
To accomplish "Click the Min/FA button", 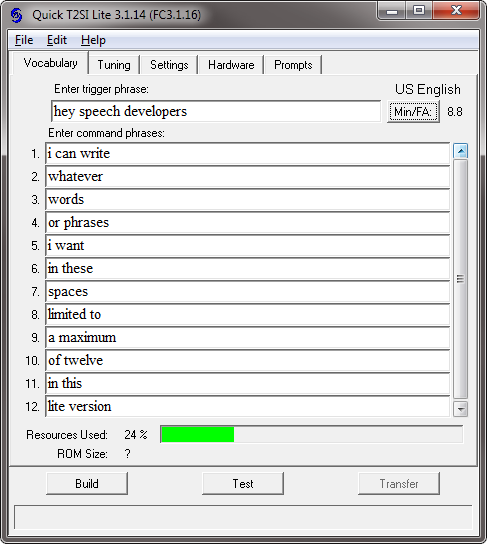I will 413,112.
